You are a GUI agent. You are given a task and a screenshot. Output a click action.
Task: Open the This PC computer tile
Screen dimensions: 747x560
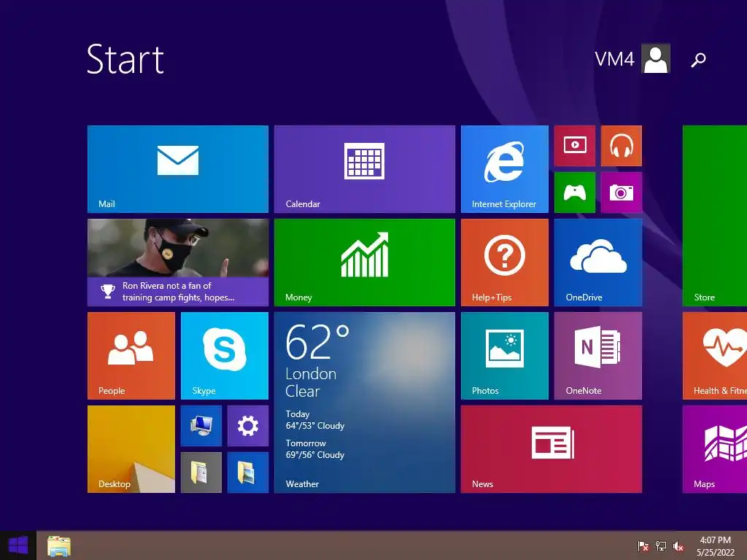[201, 426]
